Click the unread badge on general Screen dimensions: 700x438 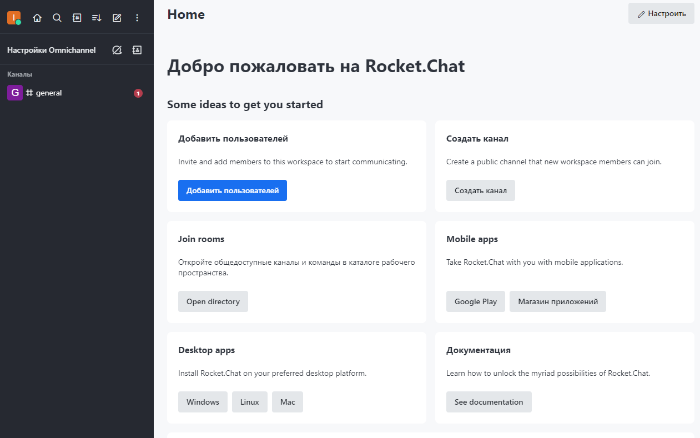point(138,93)
